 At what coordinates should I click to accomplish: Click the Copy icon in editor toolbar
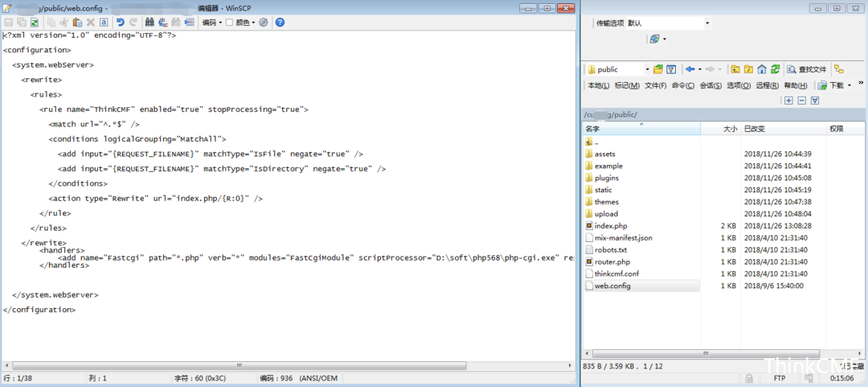click(51, 23)
